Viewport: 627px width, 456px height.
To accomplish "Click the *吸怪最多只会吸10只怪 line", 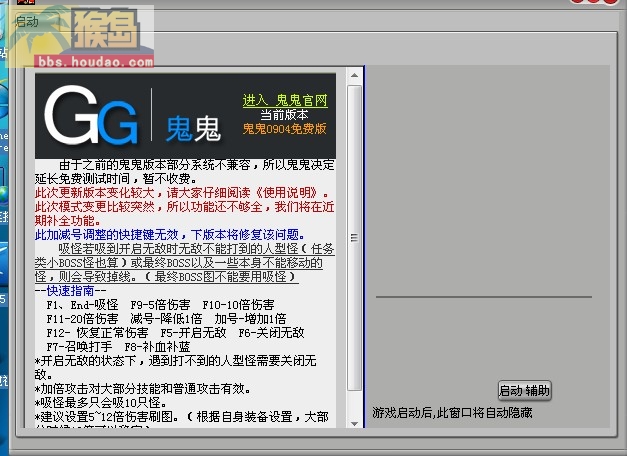I will pos(100,402).
